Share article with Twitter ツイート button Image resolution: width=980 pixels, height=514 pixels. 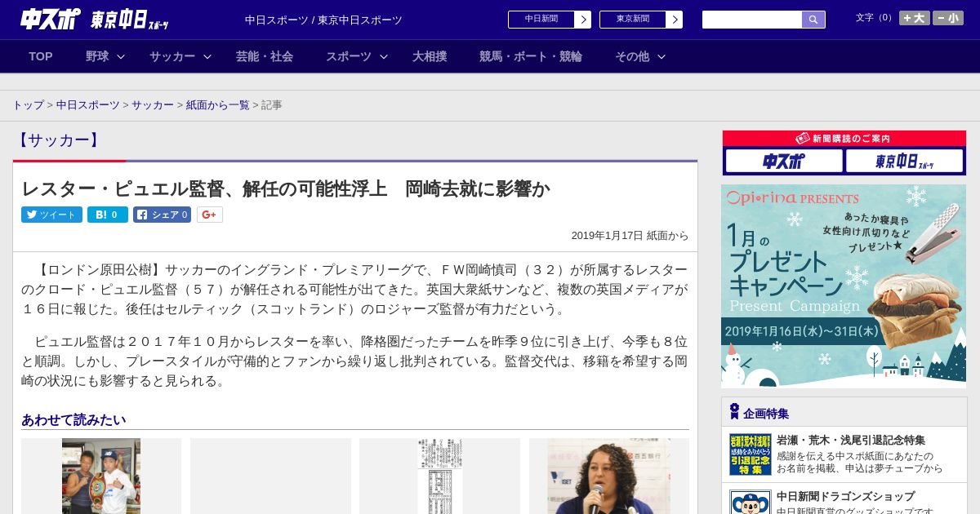click(x=51, y=215)
